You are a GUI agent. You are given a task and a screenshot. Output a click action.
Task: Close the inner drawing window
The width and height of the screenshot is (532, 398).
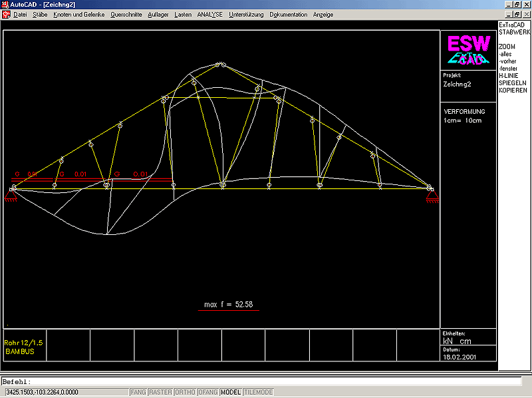[527, 15]
